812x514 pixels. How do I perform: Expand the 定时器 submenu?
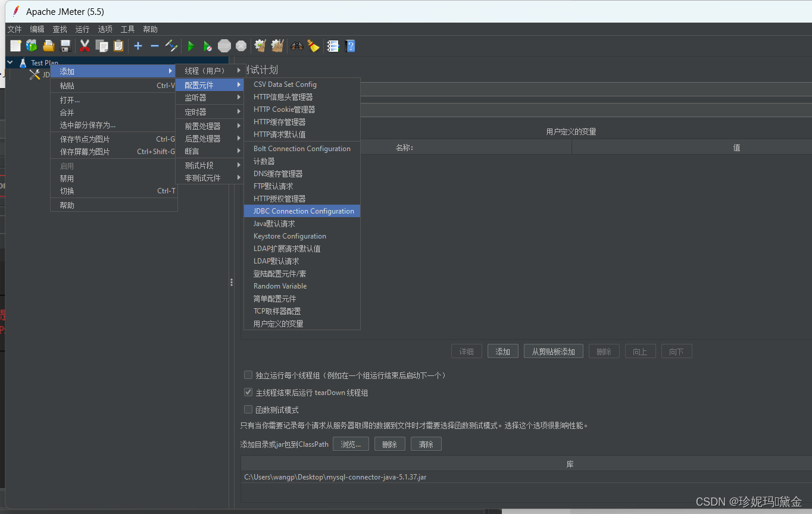[210, 112]
